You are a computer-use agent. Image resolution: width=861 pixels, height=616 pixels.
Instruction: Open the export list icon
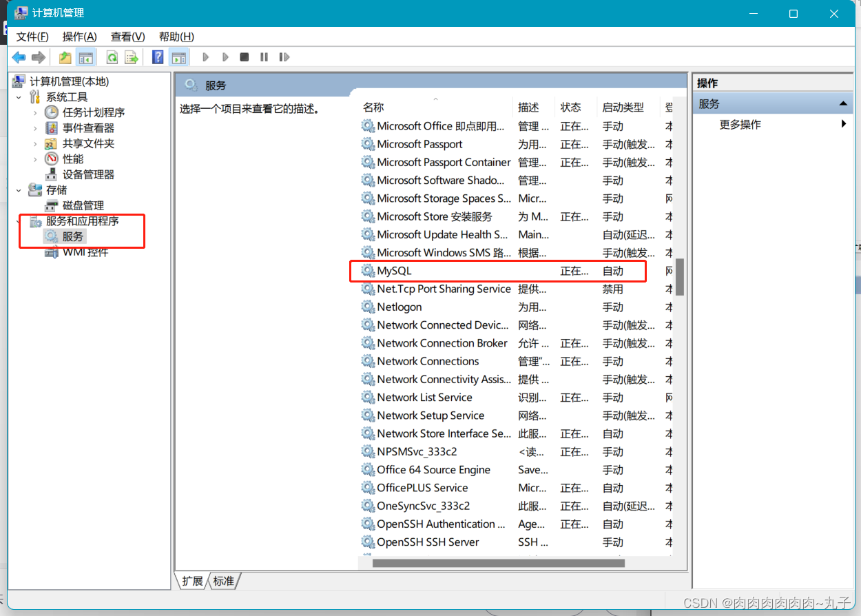tap(132, 57)
